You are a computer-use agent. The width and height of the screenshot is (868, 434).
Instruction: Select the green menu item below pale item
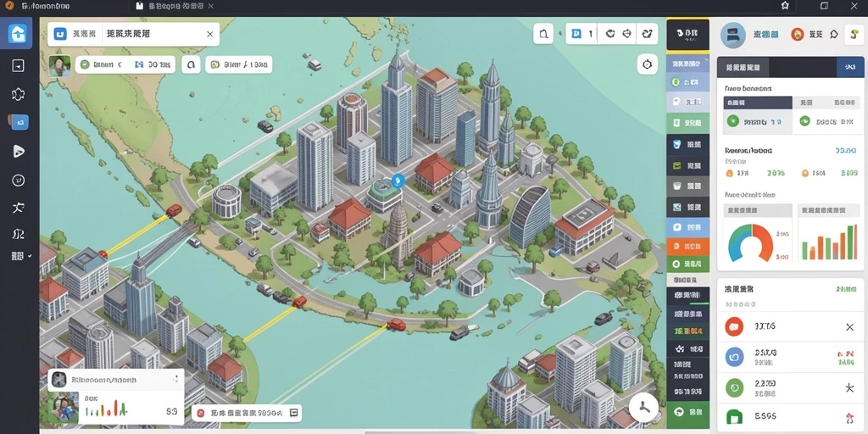click(x=687, y=122)
